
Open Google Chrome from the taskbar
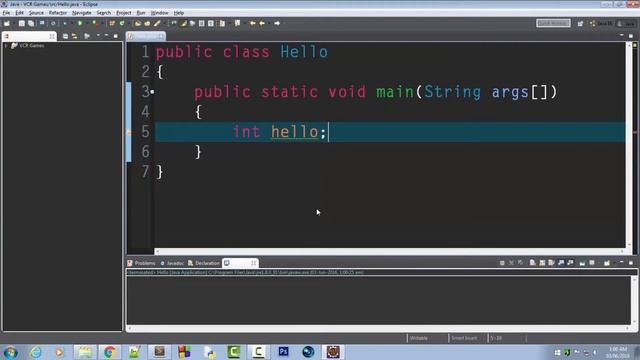109,352
